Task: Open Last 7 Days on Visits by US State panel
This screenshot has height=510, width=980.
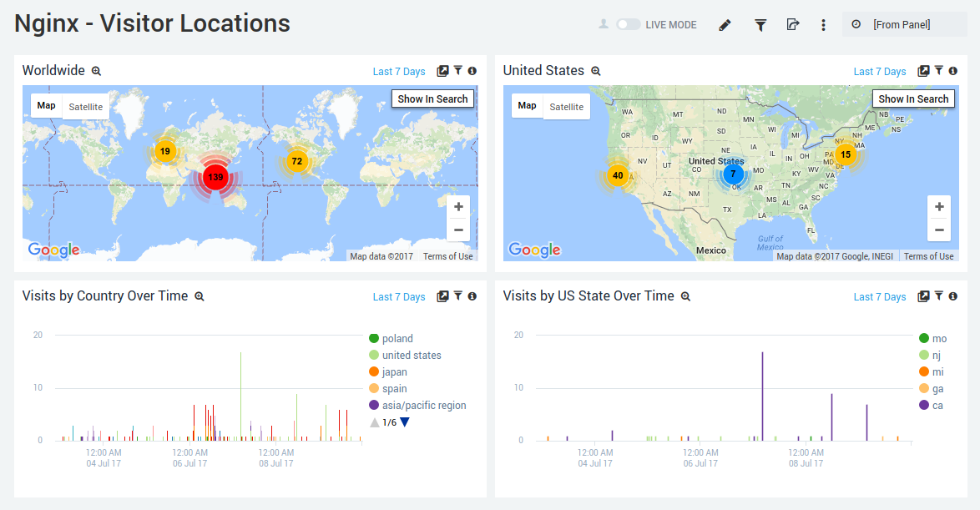Action: coord(879,297)
